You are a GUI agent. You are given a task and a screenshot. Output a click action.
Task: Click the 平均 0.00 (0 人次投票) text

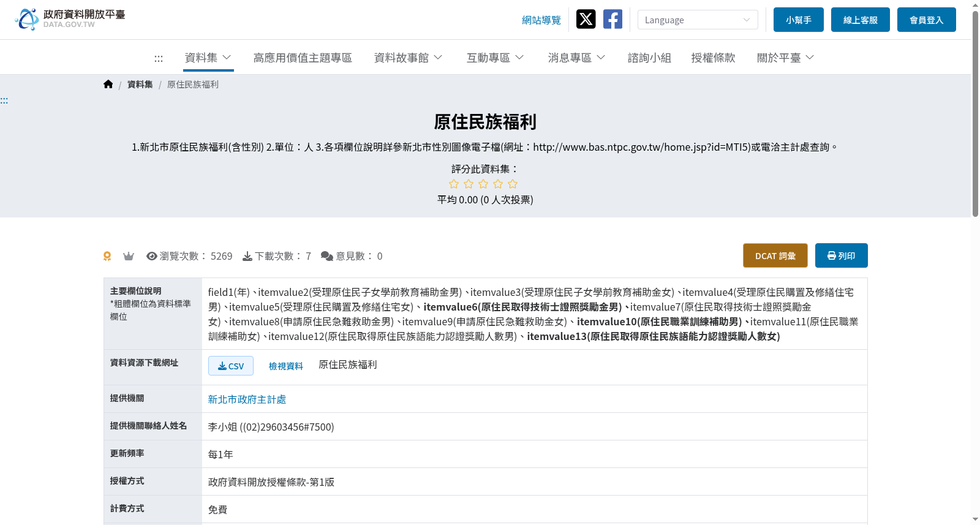485,200
